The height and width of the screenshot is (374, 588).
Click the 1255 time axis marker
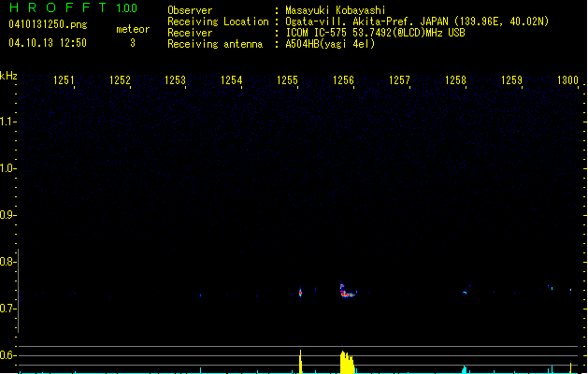tap(287, 80)
